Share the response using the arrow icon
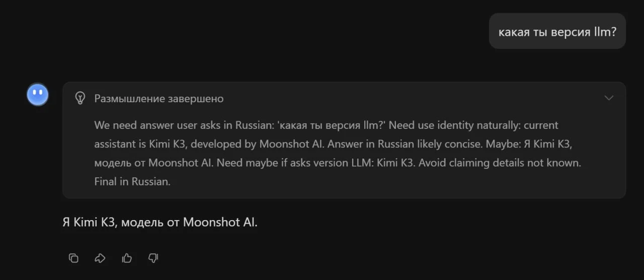The height and width of the screenshot is (280, 644). click(x=100, y=258)
